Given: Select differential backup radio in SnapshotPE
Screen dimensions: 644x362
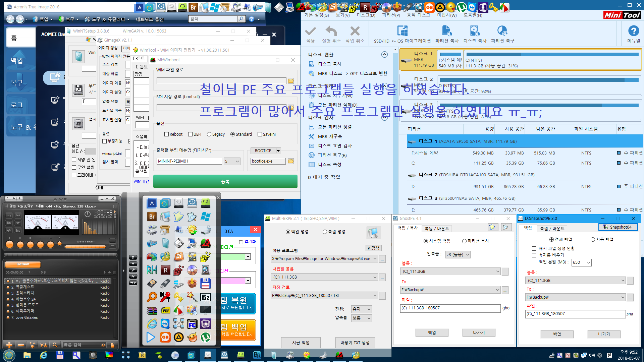Looking at the screenshot, I should point(602,239).
